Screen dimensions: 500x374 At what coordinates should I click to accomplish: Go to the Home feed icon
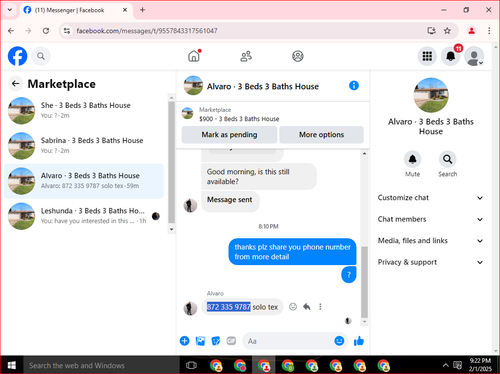pos(194,56)
